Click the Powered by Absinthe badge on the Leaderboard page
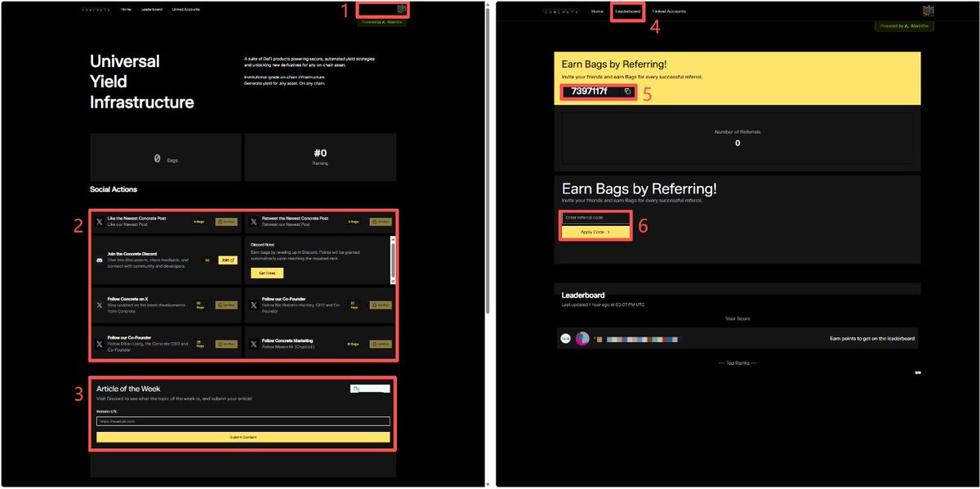 [x=905, y=26]
